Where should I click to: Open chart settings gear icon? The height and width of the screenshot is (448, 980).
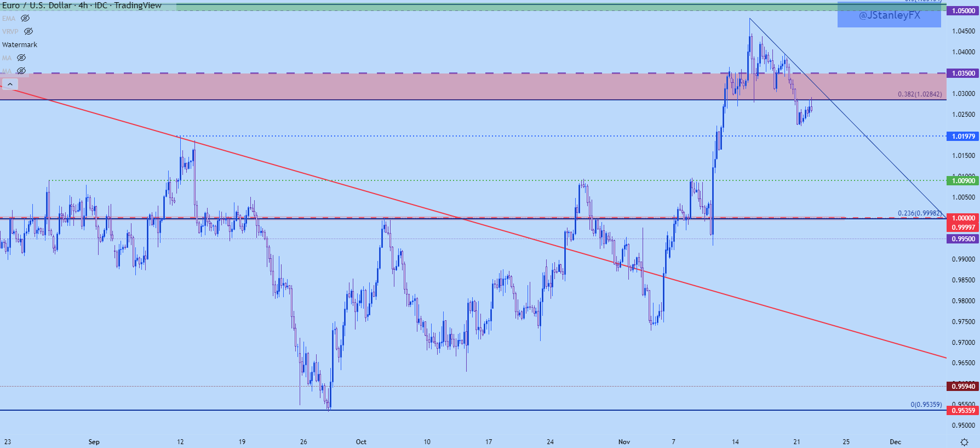(964, 442)
